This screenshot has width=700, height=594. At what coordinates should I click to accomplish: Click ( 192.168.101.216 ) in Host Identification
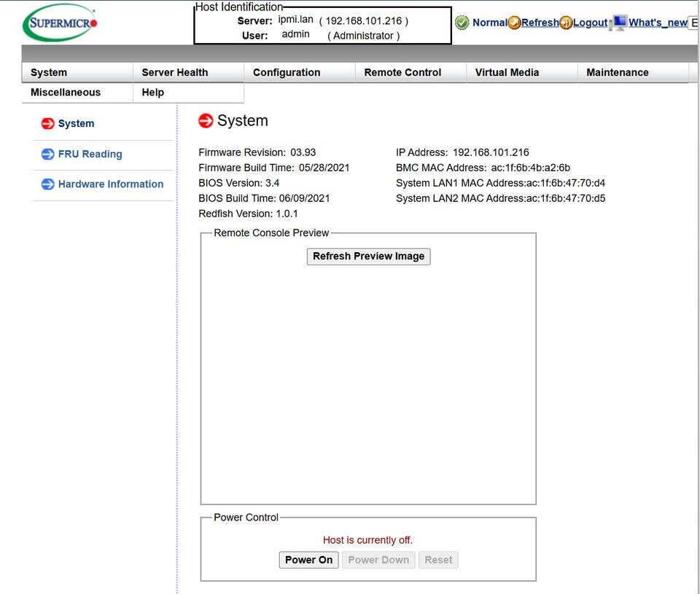[363, 21]
